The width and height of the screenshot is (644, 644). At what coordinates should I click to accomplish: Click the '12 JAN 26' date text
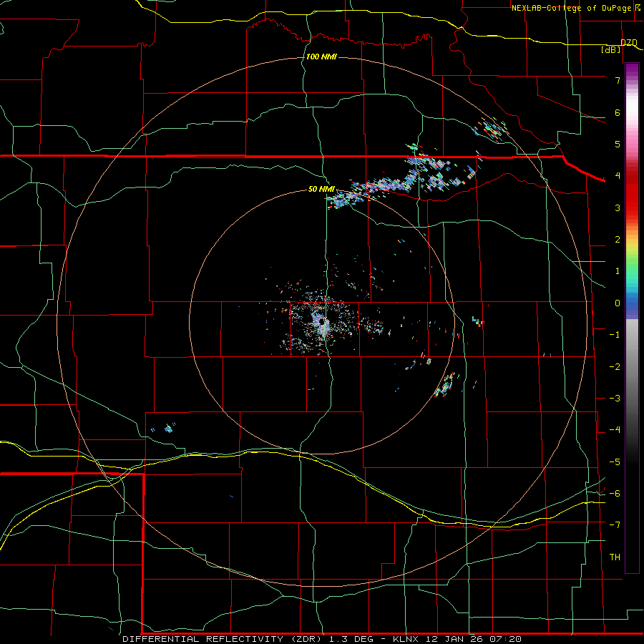(x=454, y=639)
